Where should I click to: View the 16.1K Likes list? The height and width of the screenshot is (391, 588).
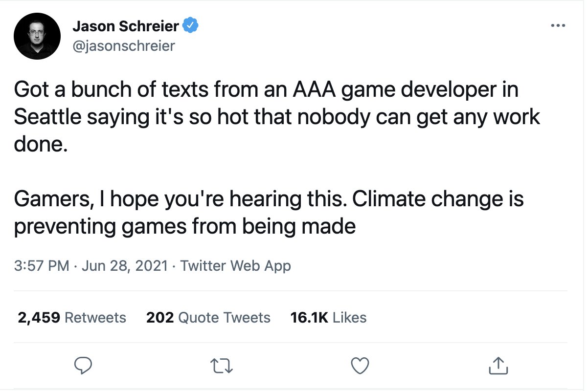[x=328, y=318]
